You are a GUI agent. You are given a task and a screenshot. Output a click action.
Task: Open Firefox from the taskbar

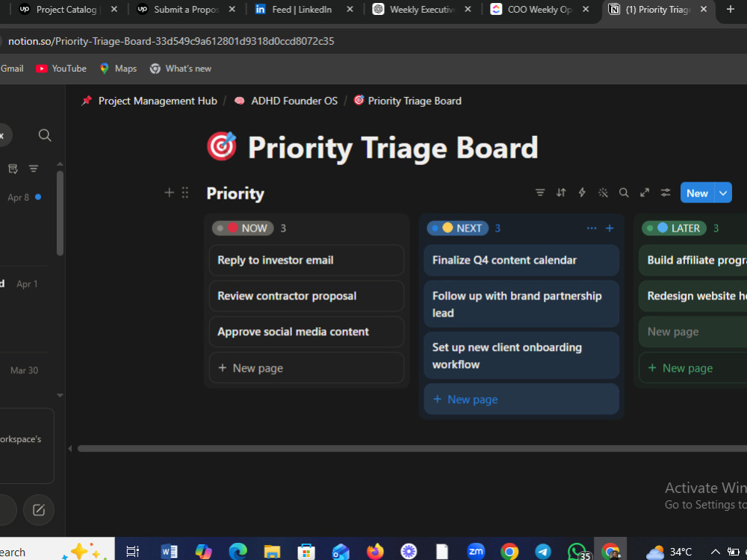(375, 552)
